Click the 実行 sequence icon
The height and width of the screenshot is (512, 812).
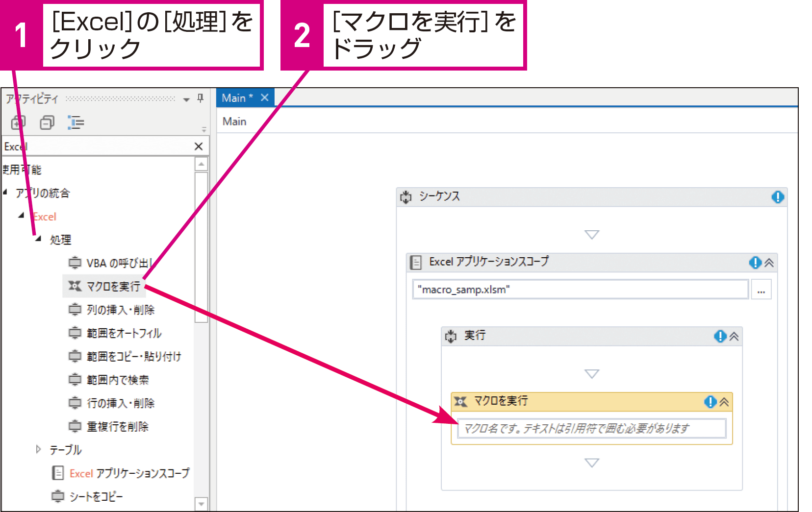pos(451,336)
